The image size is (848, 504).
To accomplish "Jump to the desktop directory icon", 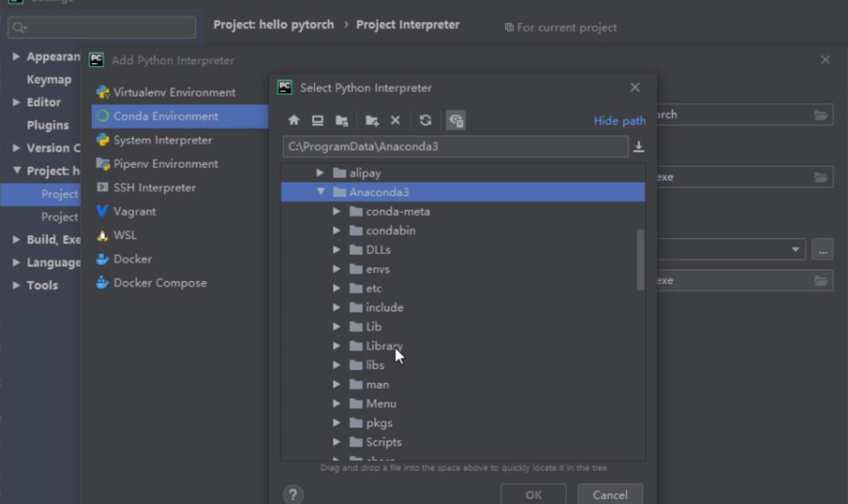I will tap(317, 121).
